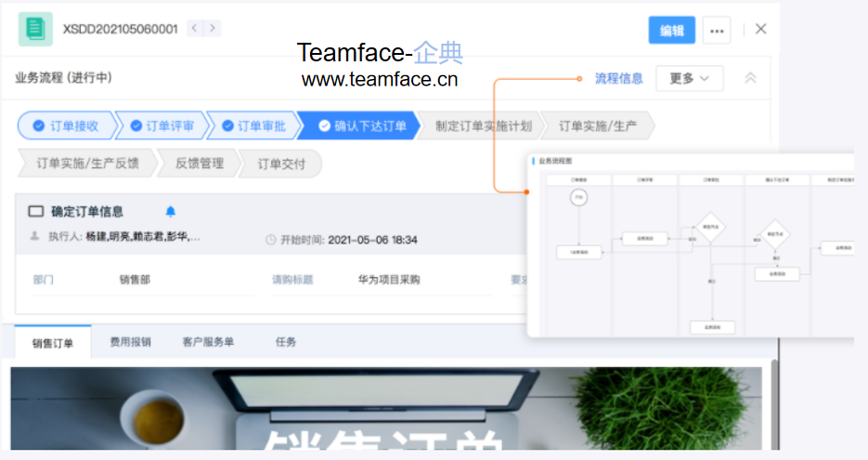868x460 pixels.
Task: Click the sales order banner image
Action: 386,408
